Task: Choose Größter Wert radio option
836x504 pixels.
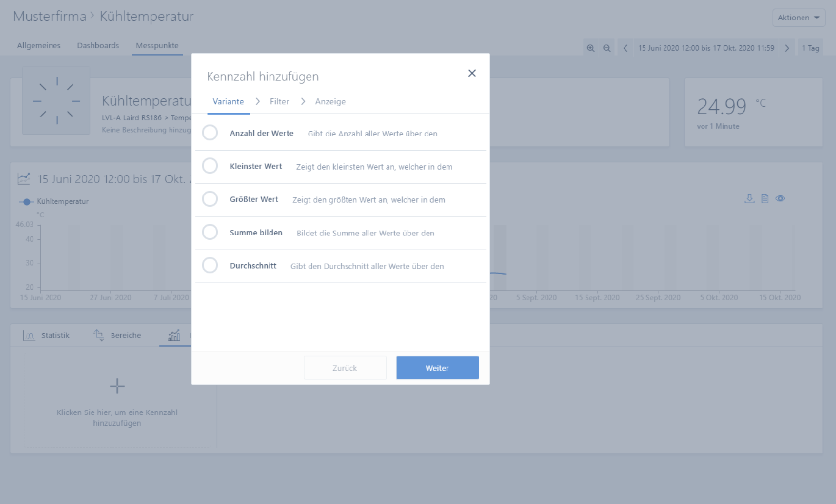Action: 210,199
